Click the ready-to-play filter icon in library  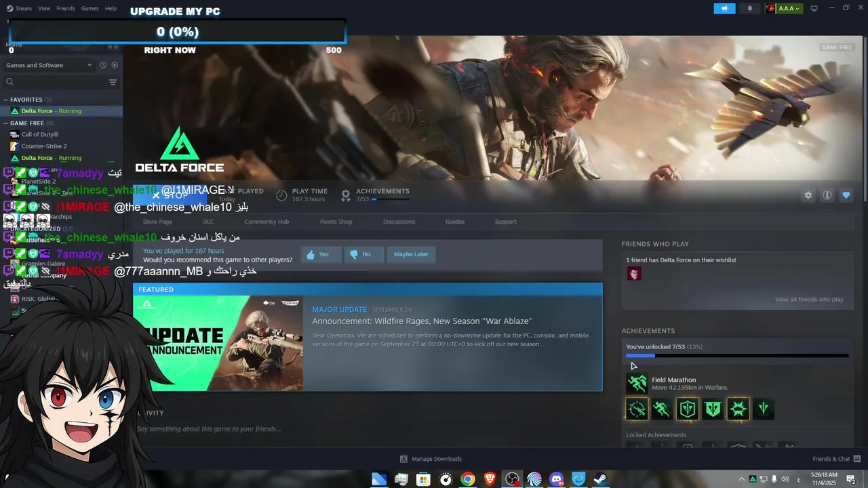click(115, 65)
